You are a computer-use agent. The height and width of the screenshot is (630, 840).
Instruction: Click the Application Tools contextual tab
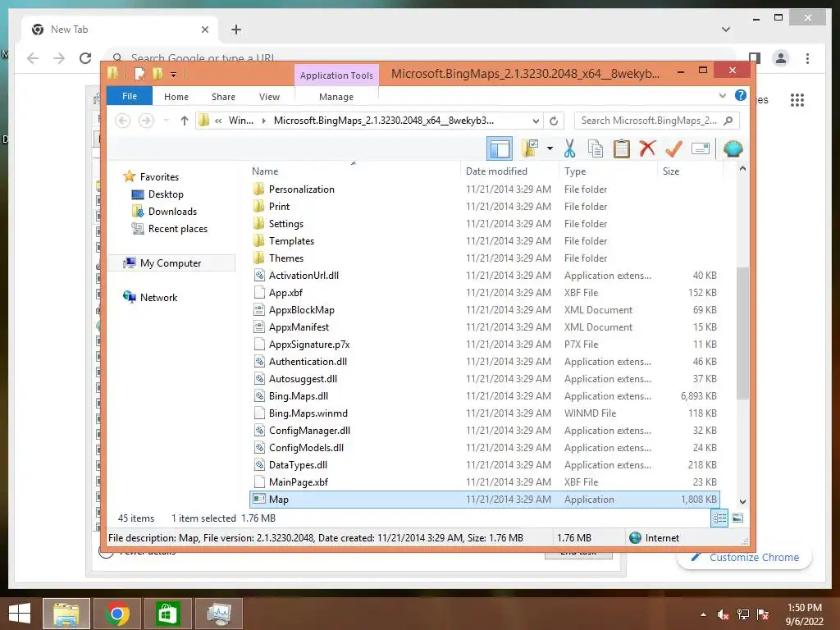click(336, 75)
